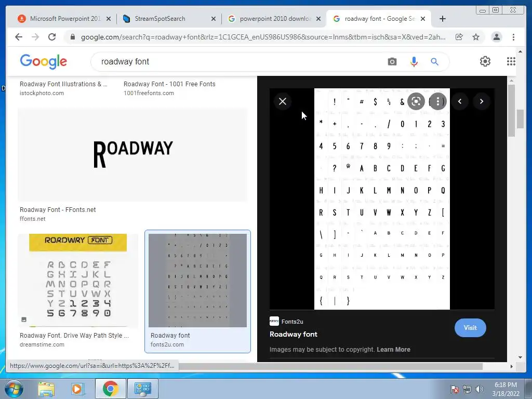Image resolution: width=532 pixels, height=399 pixels.
Task: Open the Windows Start menu
Action: pyautogui.click(x=14, y=389)
